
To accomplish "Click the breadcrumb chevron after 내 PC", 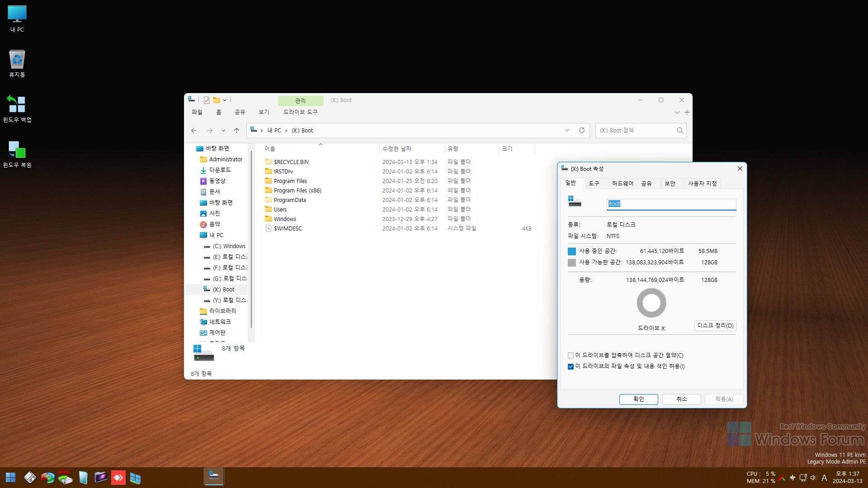I will (x=286, y=131).
